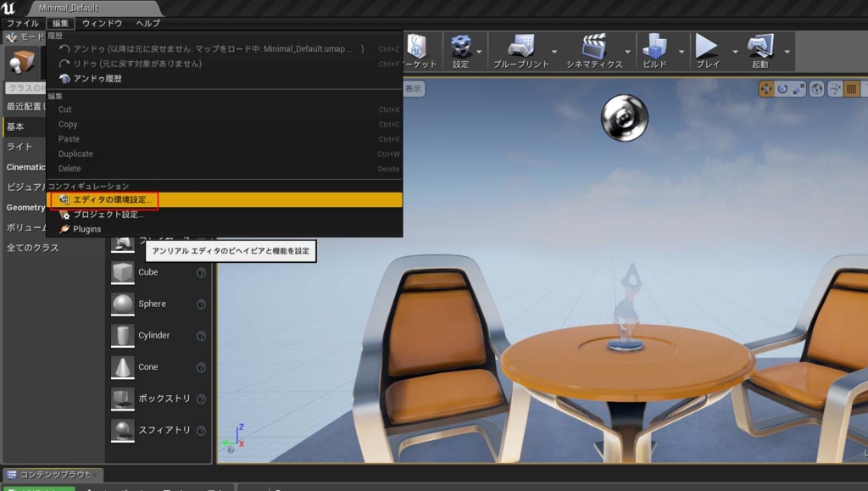This screenshot has height=491, width=868.
Task: Toggle world/local coordinate globe icon
Action: tap(816, 88)
